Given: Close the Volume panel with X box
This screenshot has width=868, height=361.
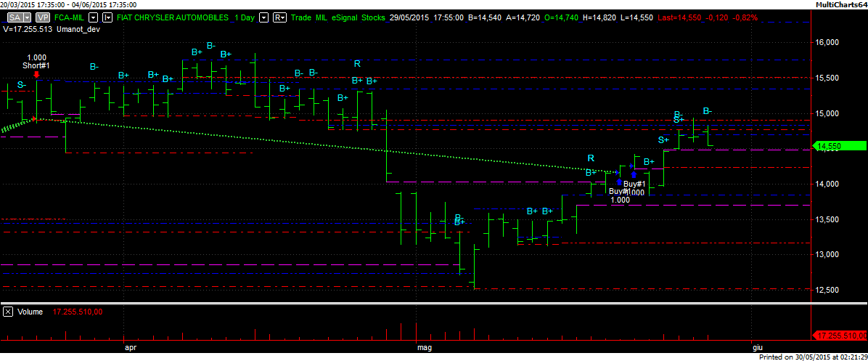Looking at the screenshot, I should tap(8, 312).
